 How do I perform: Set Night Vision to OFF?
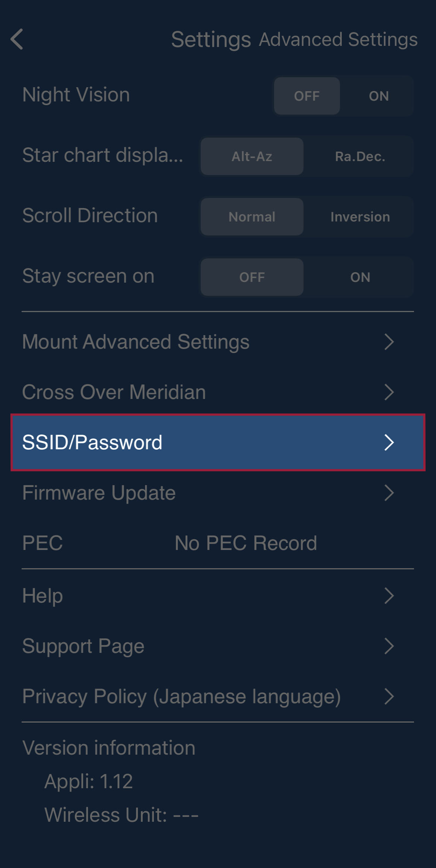click(307, 96)
